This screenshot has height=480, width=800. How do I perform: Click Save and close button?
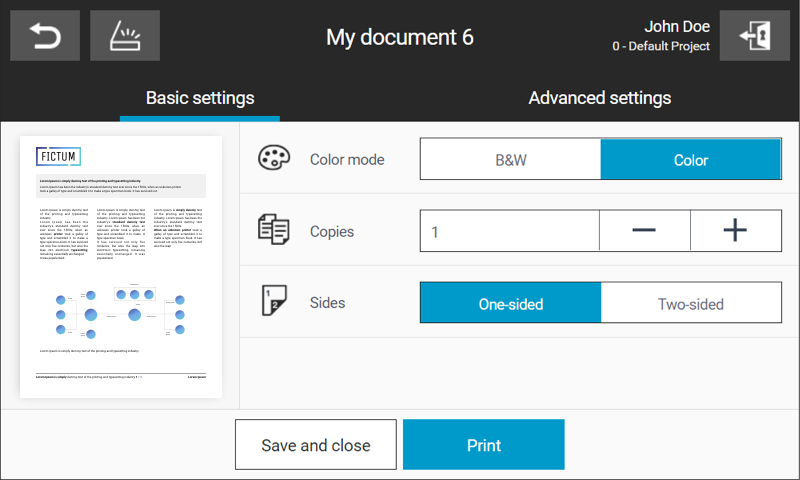tap(316, 445)
